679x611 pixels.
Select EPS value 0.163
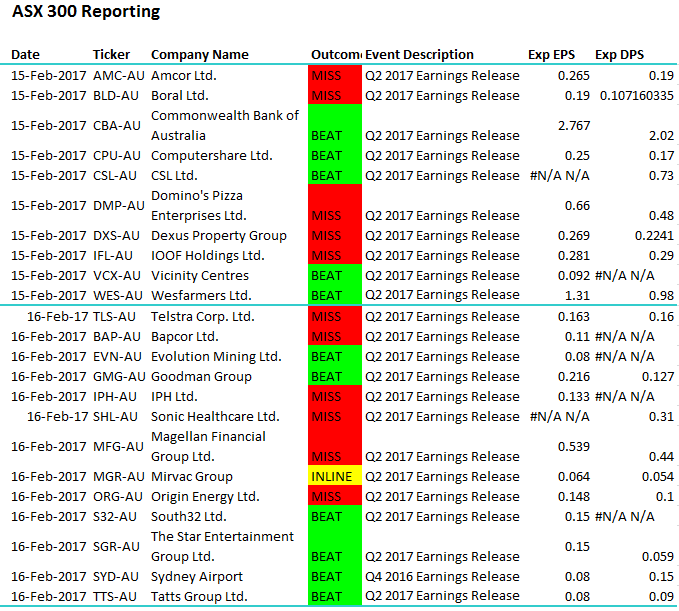(573, 317)
